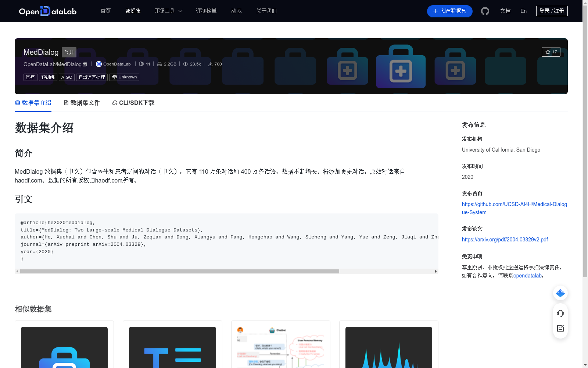Open the 动态 navigation item
Image resolution: width=588 pixels, height=368 pixels.
click(236, 11)
